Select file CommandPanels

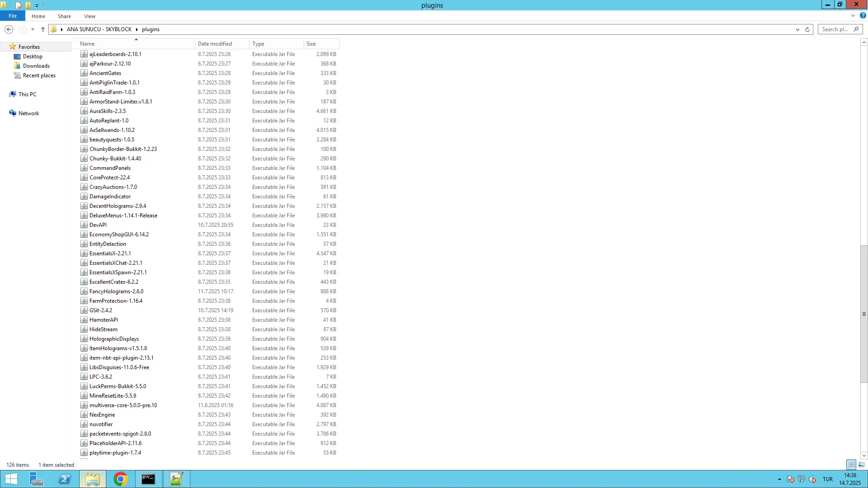[x=110, y=168]
